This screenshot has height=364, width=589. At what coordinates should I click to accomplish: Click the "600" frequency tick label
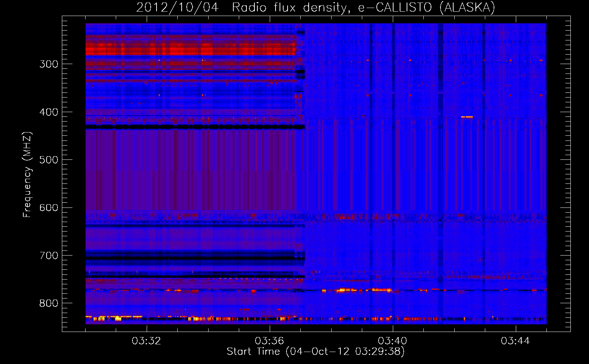coord(49,208)
